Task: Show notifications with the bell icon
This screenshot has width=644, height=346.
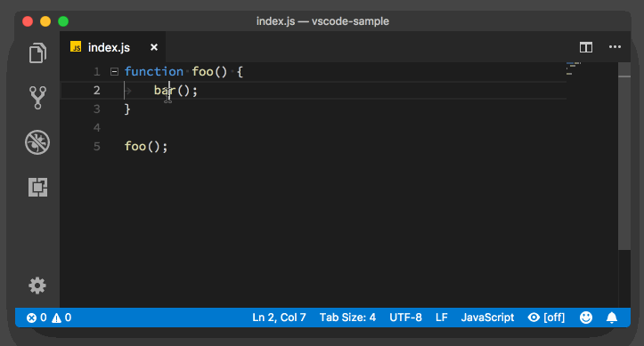Action: tap(612, 318)
